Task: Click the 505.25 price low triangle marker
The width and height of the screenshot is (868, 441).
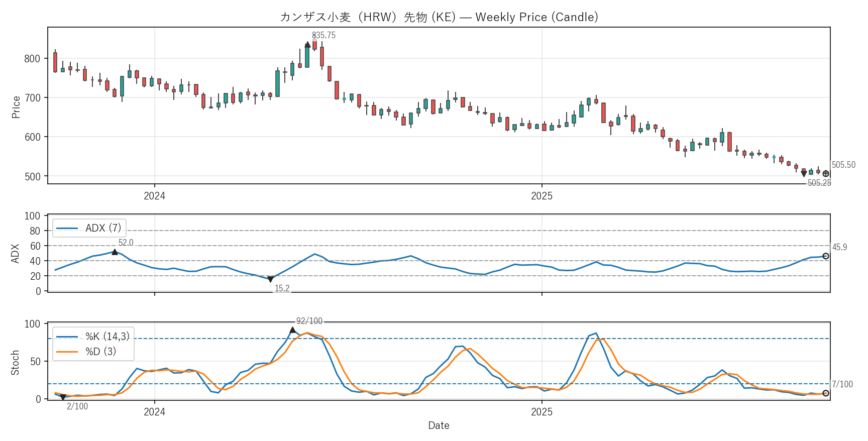Action: pos(804,174)
